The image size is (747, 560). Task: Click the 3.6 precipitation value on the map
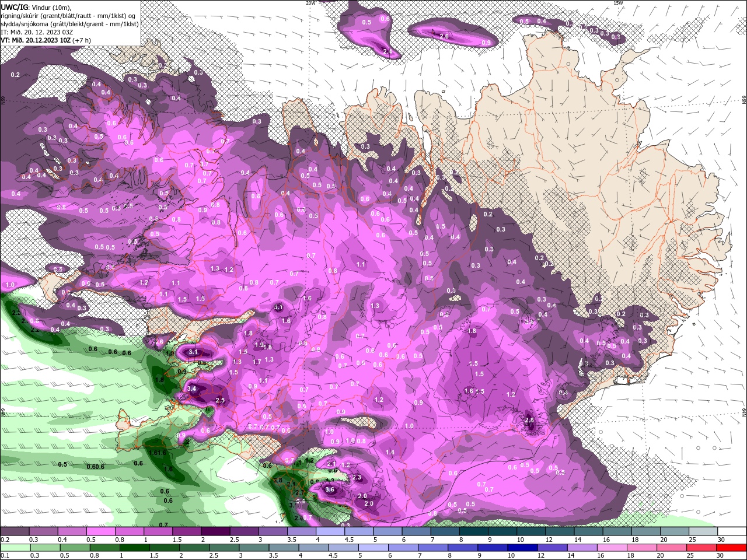(330, 489)
